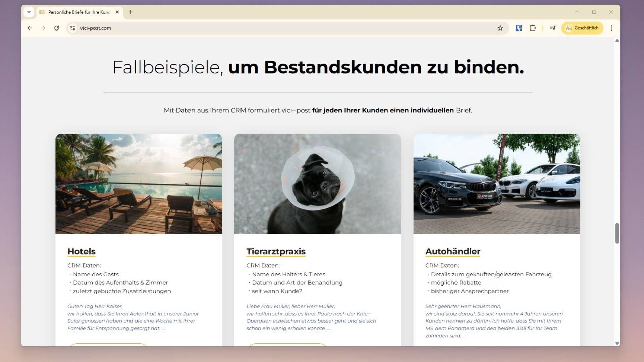
Task: Click the browser forward arrow
Action: click(x=43, y=28)
